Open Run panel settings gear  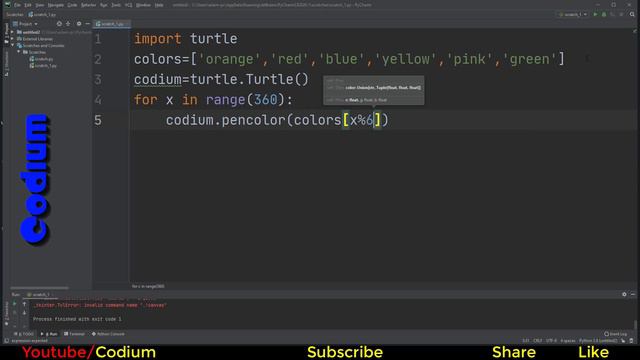(624, 294)
